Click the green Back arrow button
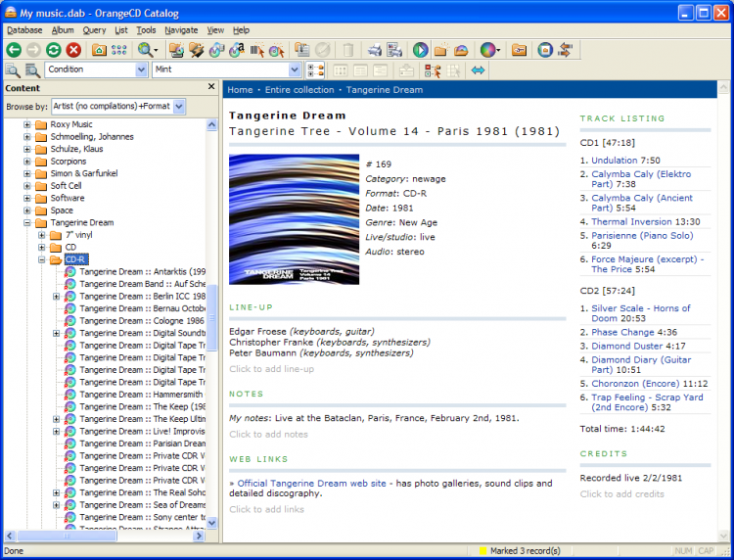 (x=14, y=50)
